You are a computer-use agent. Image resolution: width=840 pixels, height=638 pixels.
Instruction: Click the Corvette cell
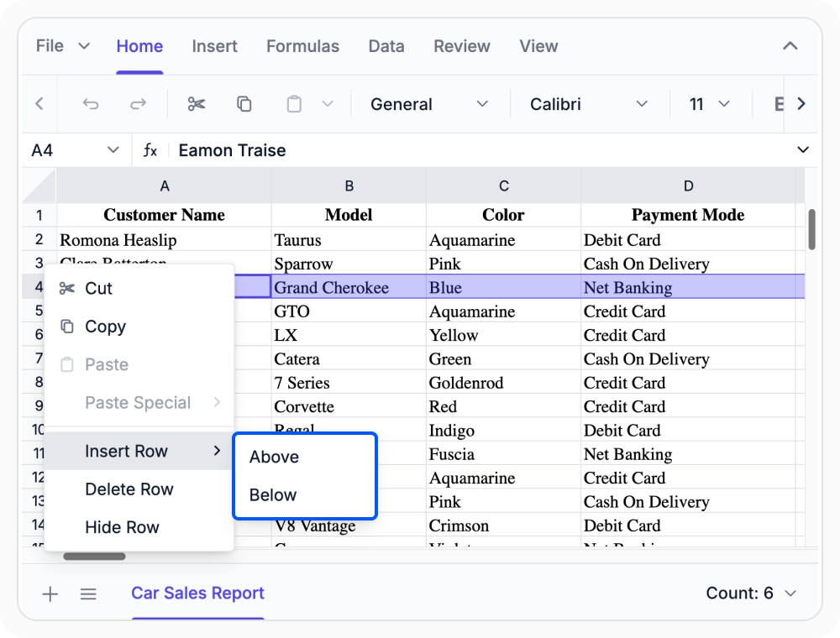point(349,406)
